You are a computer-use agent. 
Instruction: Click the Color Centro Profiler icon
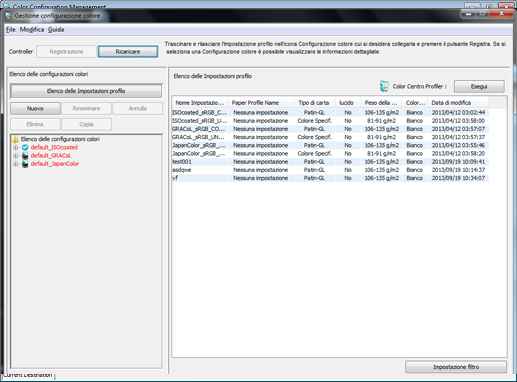coord(384,86)
